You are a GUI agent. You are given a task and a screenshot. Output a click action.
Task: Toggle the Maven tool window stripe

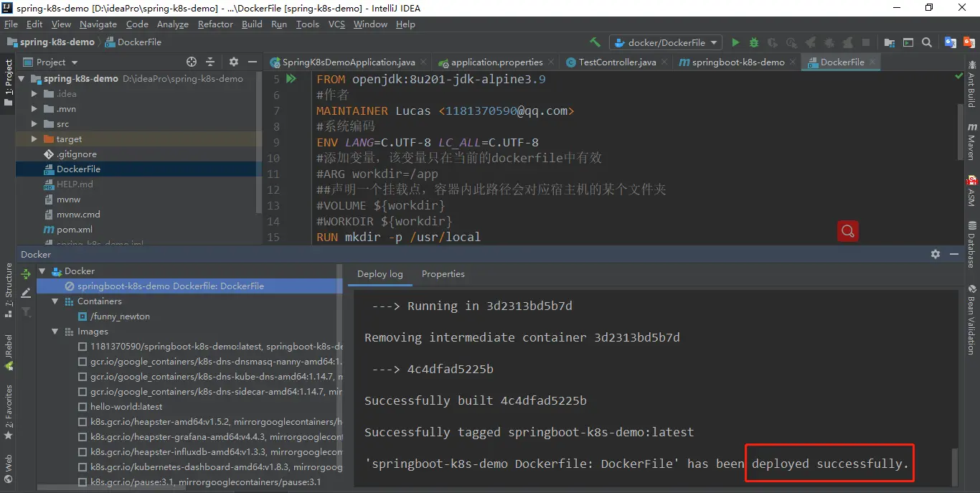(x=971, y=141)
